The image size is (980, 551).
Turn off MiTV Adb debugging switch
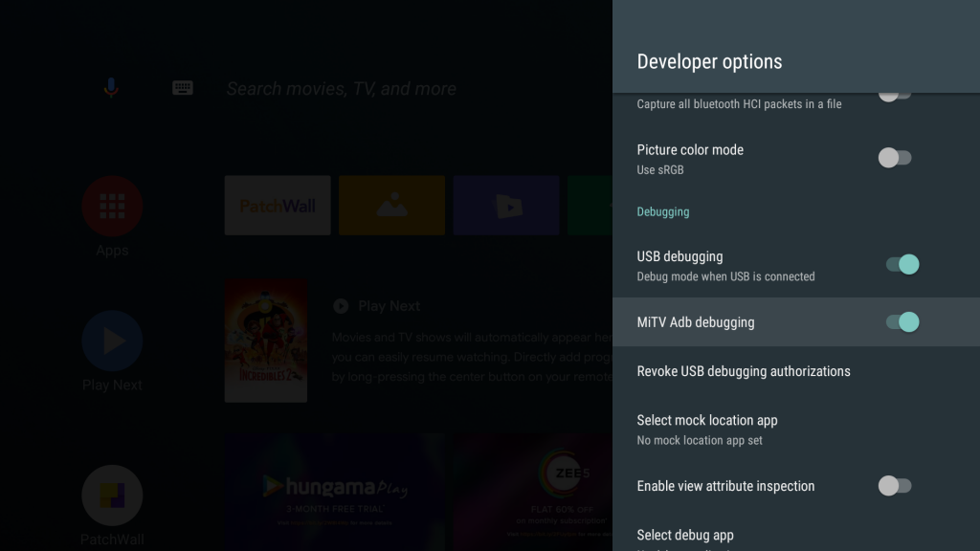[x=902, y=321]
